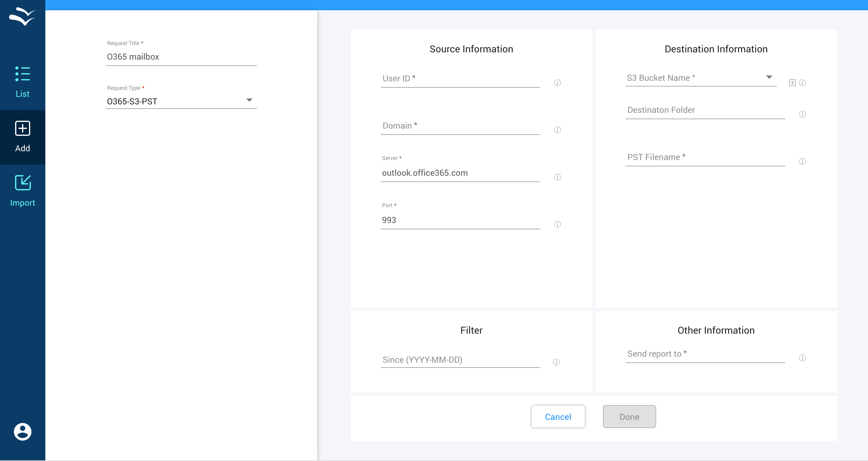Image resolution: width=868 pixels, height=461 pixels.
Task: Switch to the Import section
Action: (x=23, y=191)
